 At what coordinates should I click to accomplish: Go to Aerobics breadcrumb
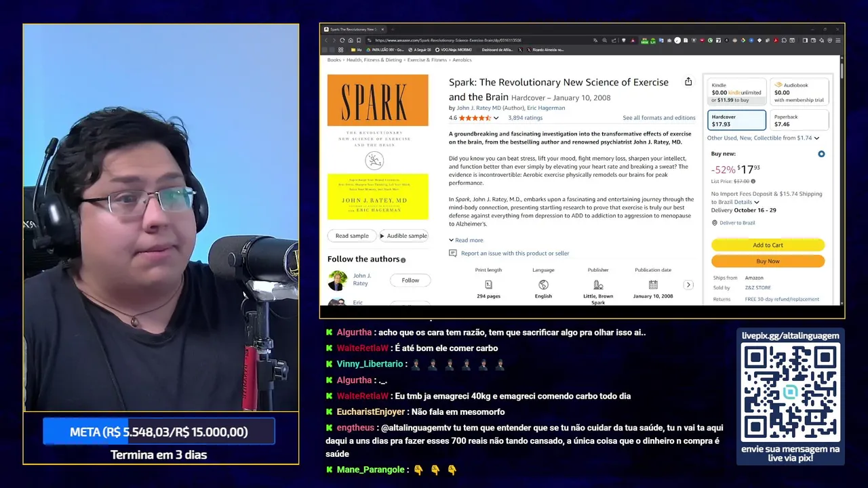[x=462, y=60]
